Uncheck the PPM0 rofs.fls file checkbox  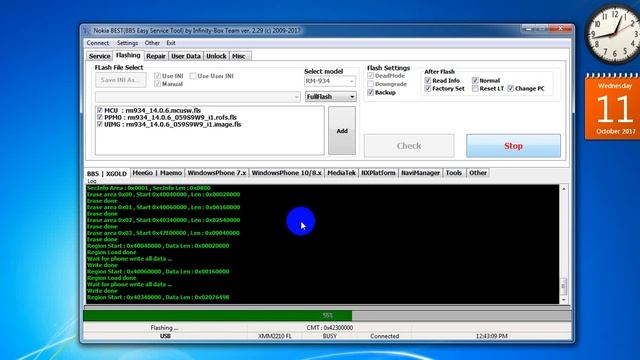click(x=100, y=117)
